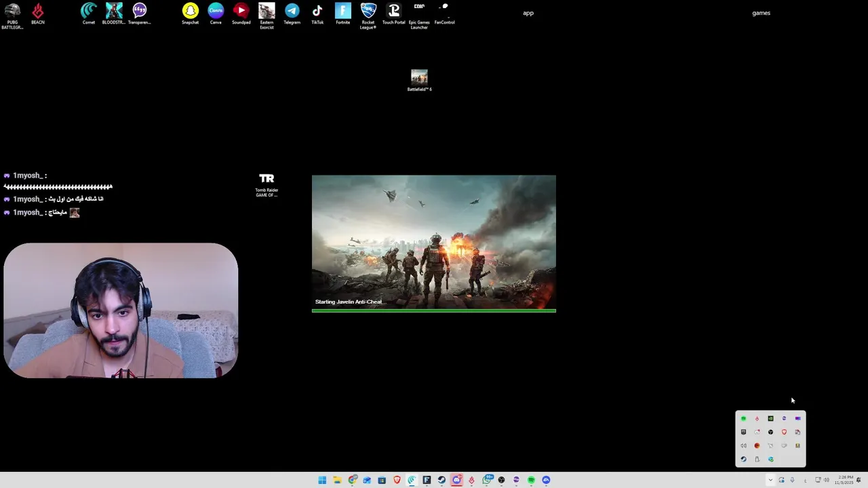Open Spotify in the tray overflow
This screenshot has height=488, width=868.
point(743,418)
